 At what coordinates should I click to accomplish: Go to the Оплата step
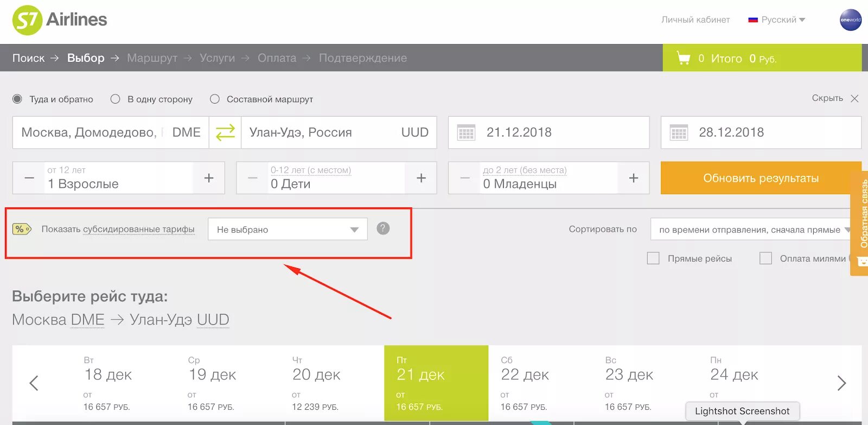pos(277,58)
